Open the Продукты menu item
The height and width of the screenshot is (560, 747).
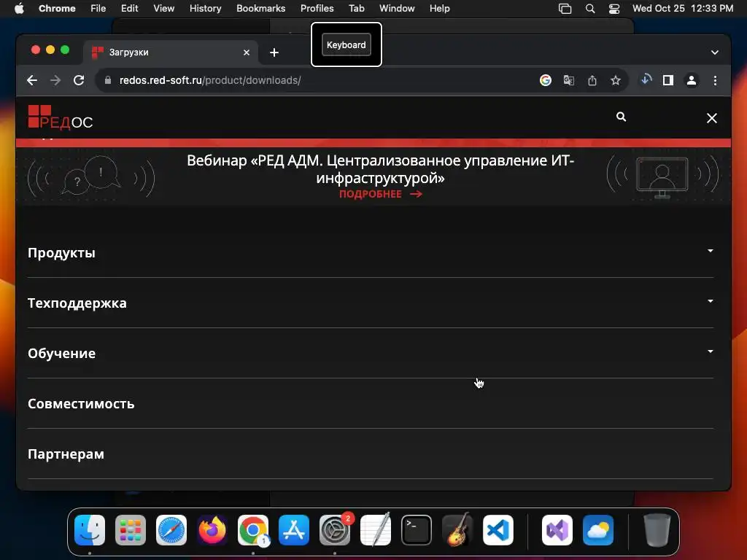coord(61,253)
